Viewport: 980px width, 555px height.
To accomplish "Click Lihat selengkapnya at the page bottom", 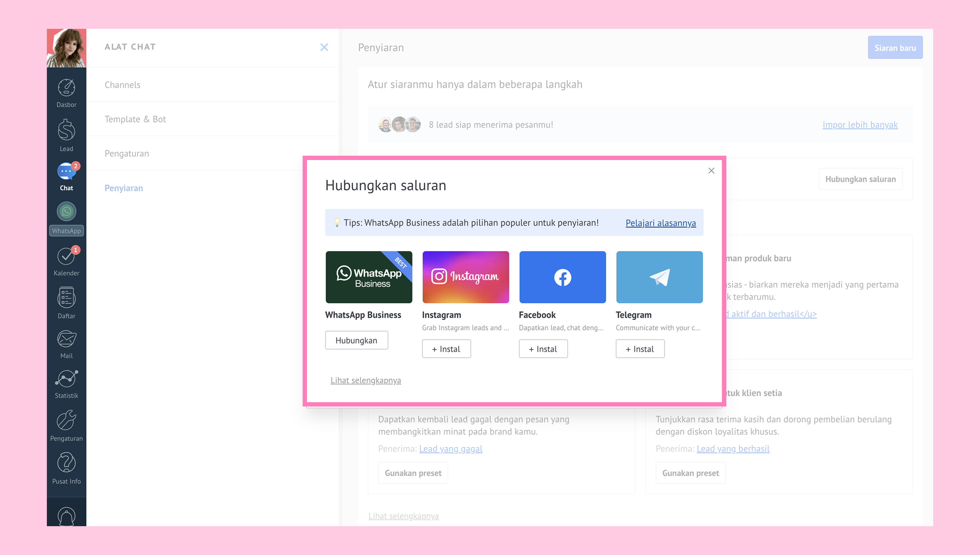I will (x=404, y=516).
